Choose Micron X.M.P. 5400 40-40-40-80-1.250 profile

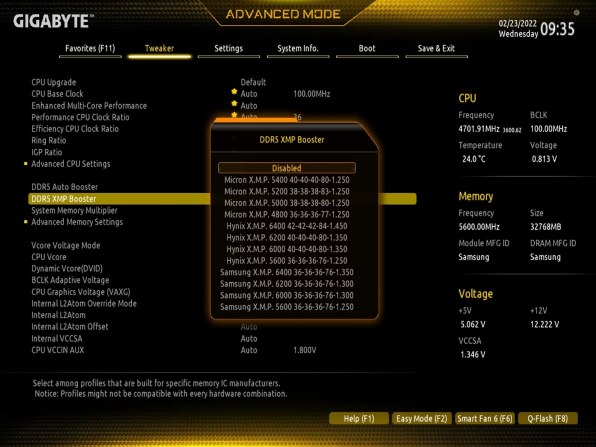coord(287,180)
